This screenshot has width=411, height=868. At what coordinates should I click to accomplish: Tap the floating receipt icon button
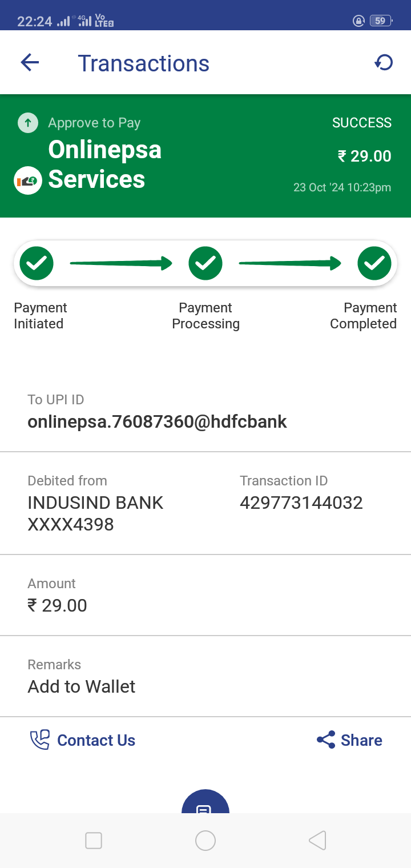pyautogui.click(x=205, y=804)
